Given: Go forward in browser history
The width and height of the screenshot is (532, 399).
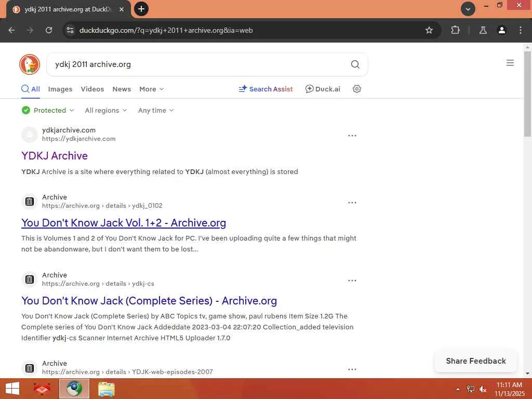Looking at the screenshot, I should tap(30, 30).
